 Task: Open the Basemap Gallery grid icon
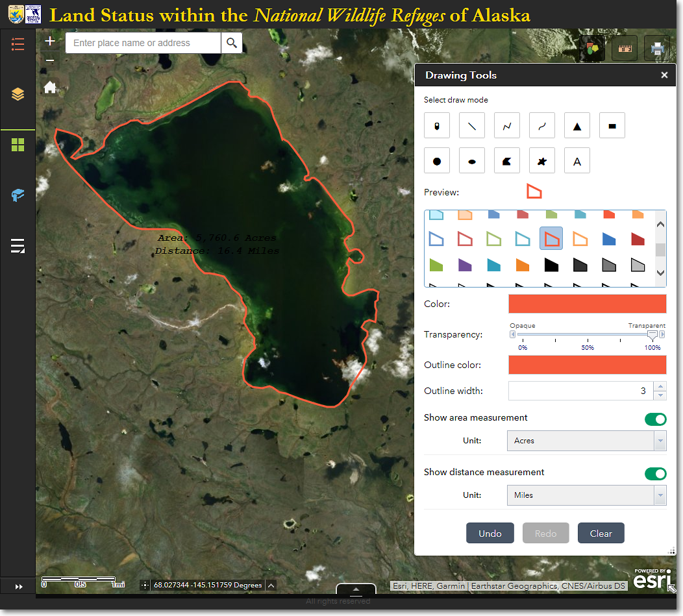[18, 145]
